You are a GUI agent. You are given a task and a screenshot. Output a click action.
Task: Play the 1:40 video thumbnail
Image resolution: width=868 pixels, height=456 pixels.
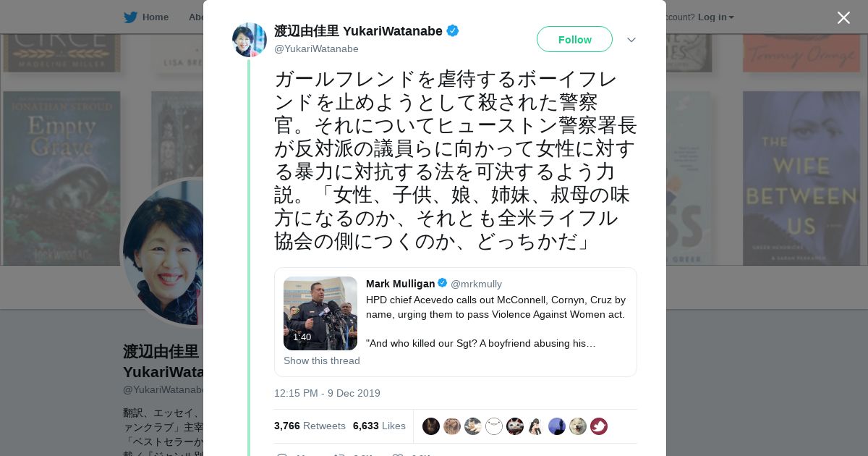point(320,313)
